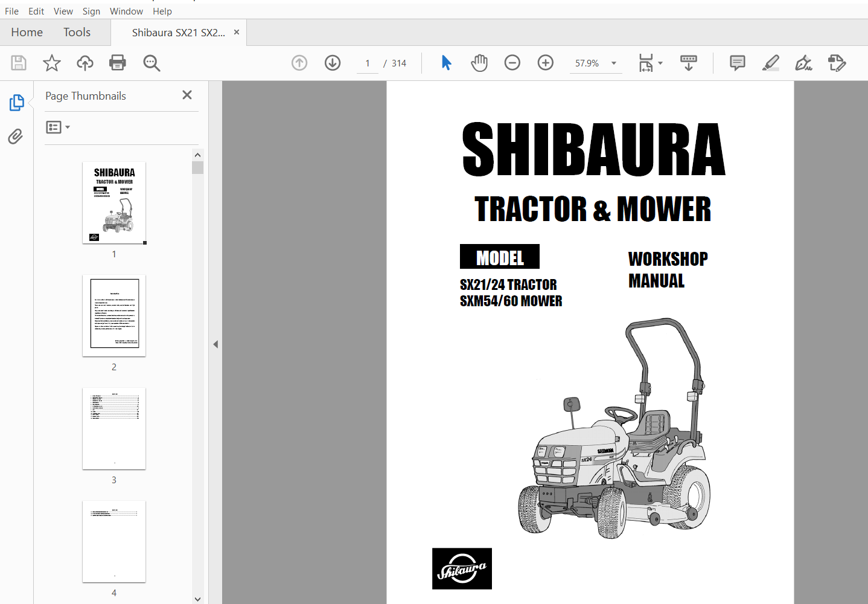Click the SHIBAURA title on page
868x604 pixels.
tap(593, 149)
